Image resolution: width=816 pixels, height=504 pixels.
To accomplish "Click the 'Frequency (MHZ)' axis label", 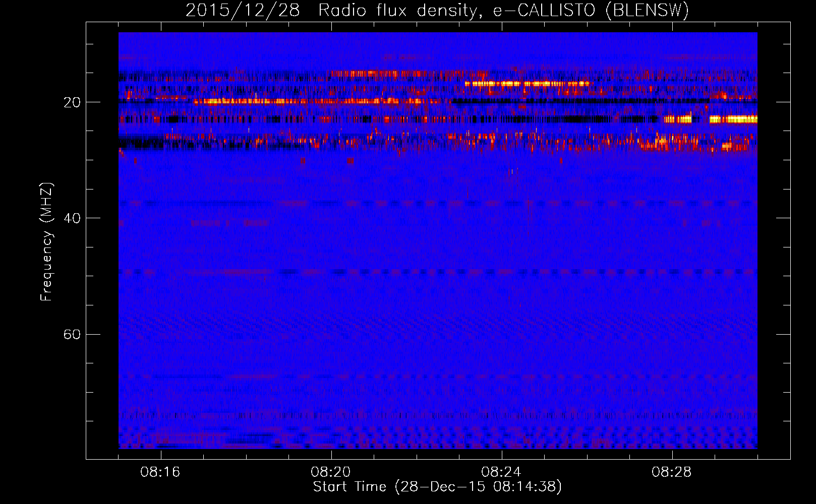I will click(46, 242).
